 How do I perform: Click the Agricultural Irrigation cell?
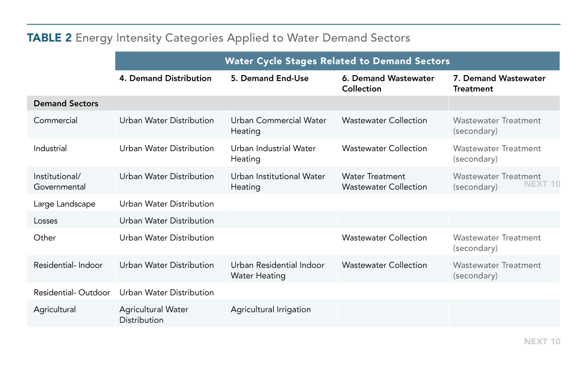tap(271, 310)
